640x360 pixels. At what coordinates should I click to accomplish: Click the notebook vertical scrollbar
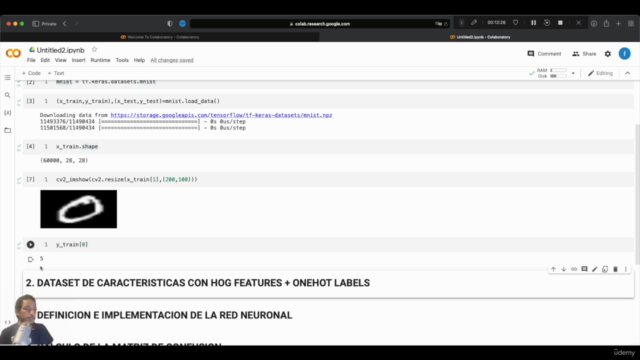point(637,194)
